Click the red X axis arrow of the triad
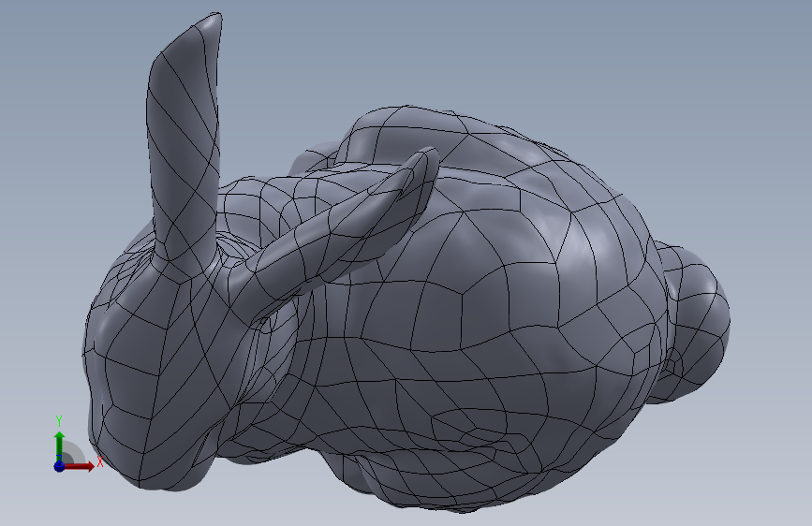This screenshot has height=526, width=812. click(80, 466)
